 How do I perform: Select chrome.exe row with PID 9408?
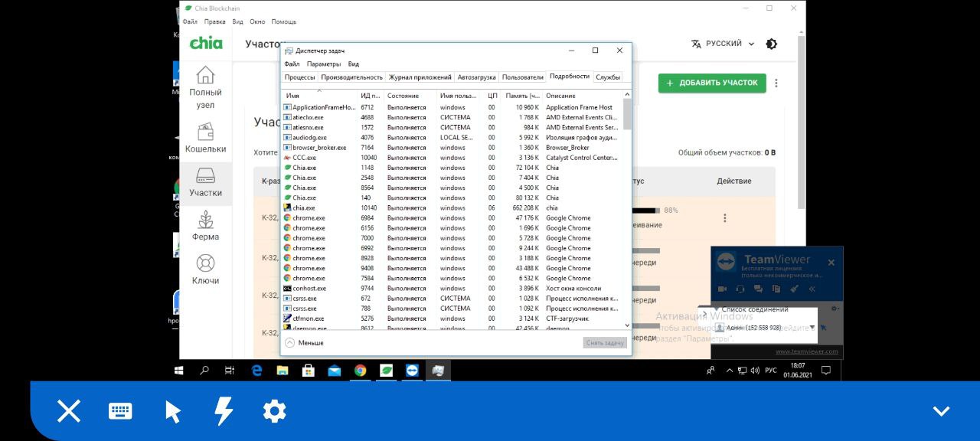click(x=452, y=268)
